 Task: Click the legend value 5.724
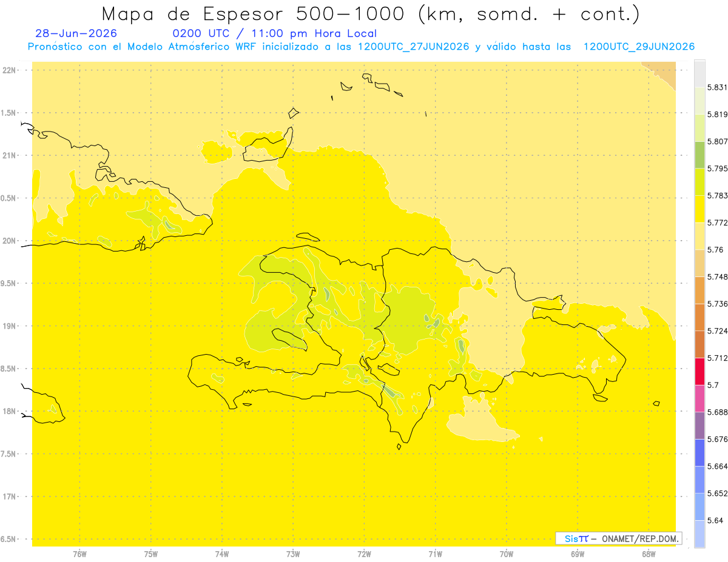717,331
